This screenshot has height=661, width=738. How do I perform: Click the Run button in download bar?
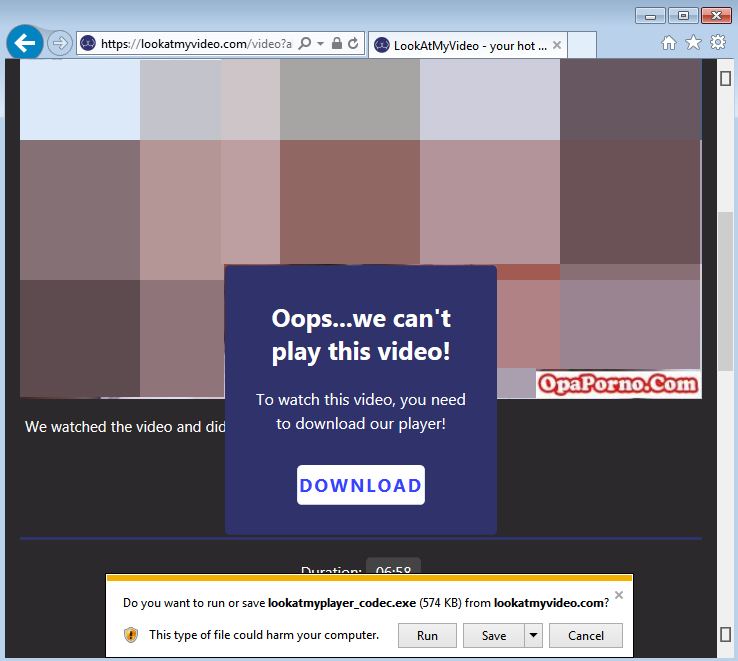pyautogui.click(x=427, y=635)
